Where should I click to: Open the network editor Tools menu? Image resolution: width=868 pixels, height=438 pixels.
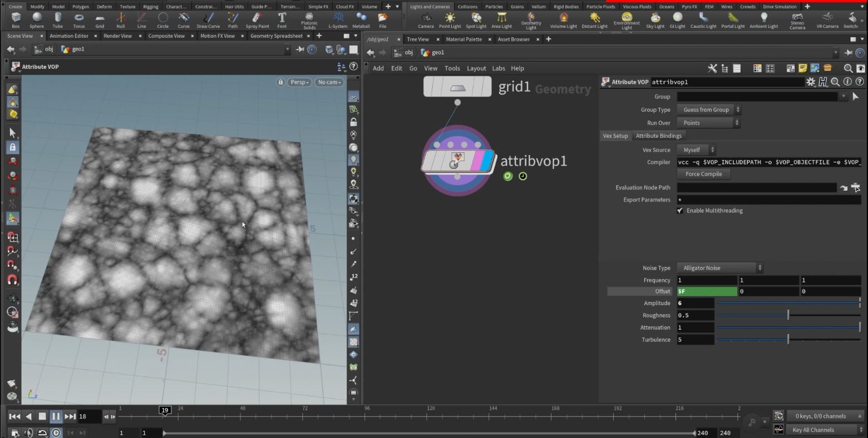click(452, 68)
